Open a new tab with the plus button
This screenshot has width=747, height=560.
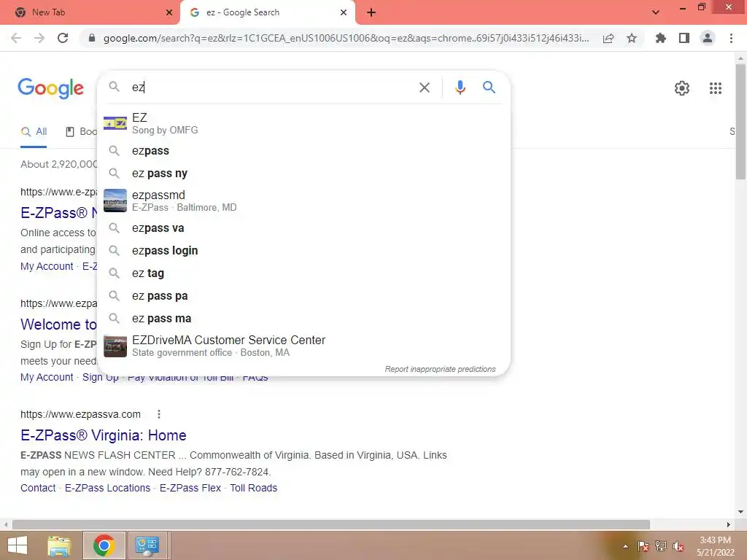coord(371,12)
